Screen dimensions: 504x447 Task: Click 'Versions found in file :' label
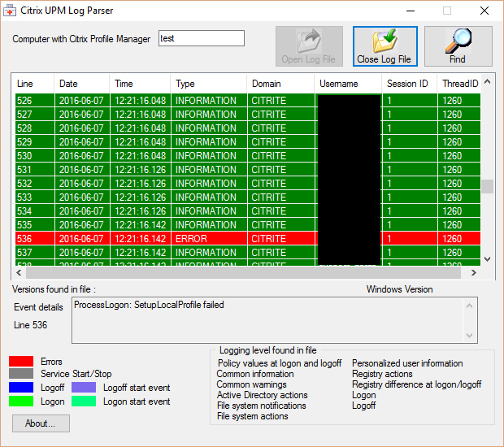tap(54, 289)
